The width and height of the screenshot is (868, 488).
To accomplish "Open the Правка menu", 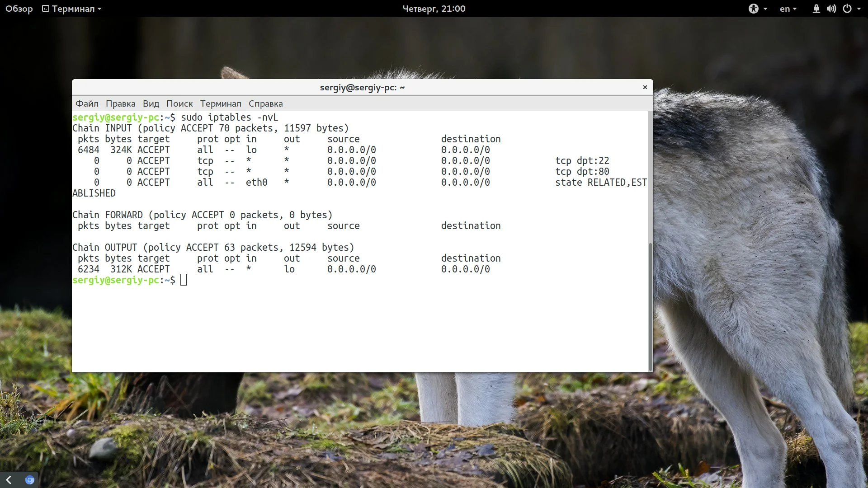I will pyautogui.click(x=120, y=103).
